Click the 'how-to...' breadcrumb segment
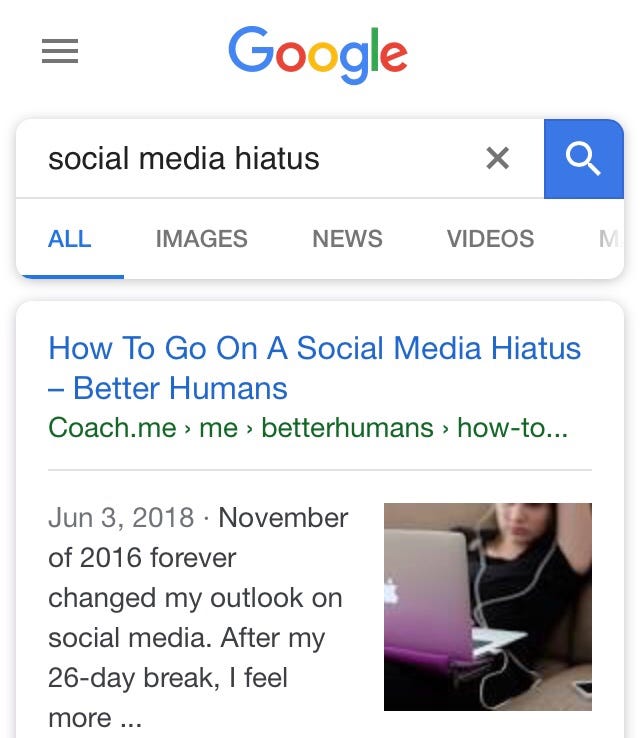Screen dimensions: 640x738 (512, 428)
